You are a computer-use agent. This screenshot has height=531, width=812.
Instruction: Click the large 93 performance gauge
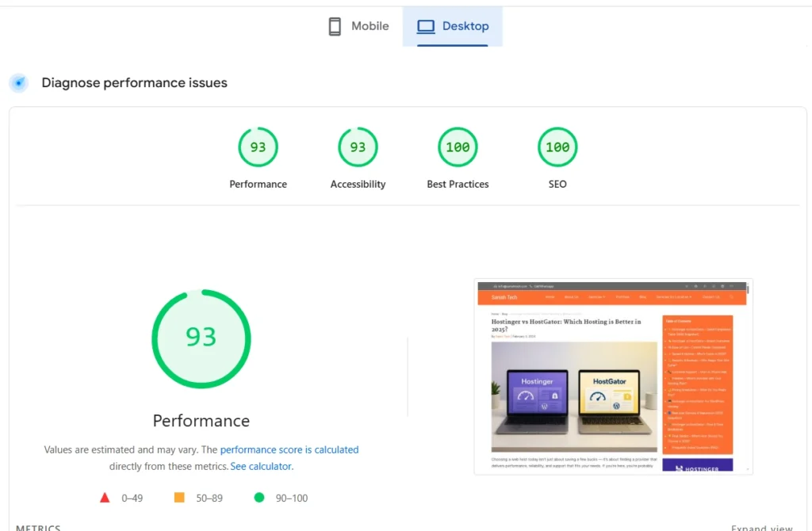coord(201,339)
